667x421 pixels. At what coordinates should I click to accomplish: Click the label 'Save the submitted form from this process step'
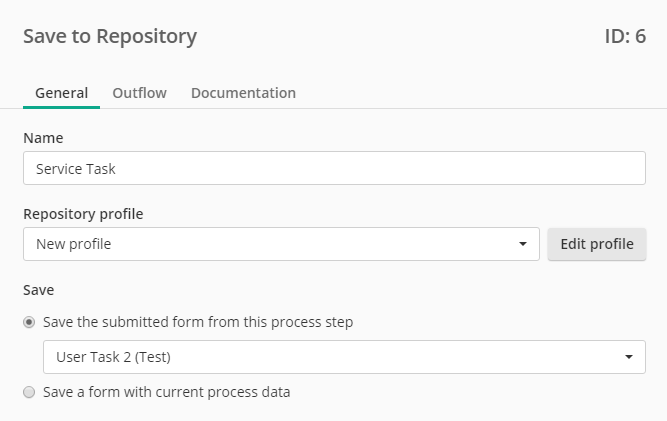pyautogui.click(x=198, y=322)
